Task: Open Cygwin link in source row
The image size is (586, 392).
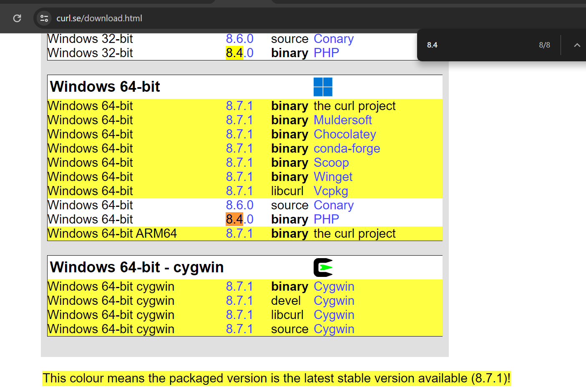Action: 334,329
